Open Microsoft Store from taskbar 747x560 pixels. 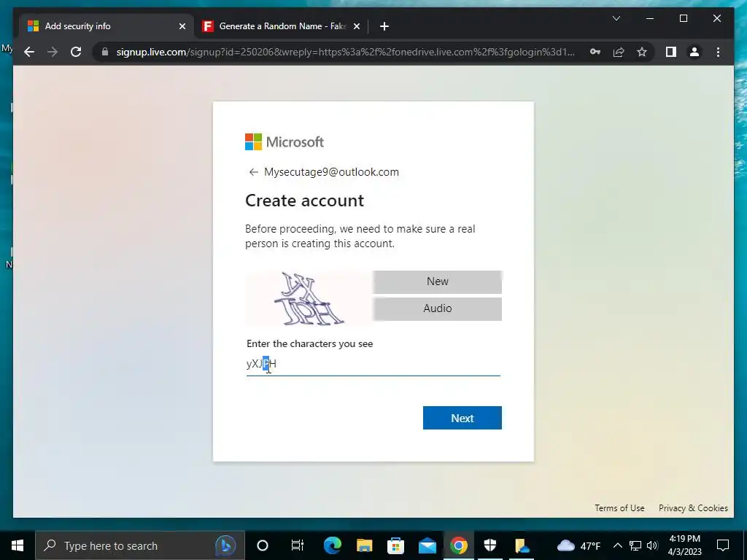395,545
